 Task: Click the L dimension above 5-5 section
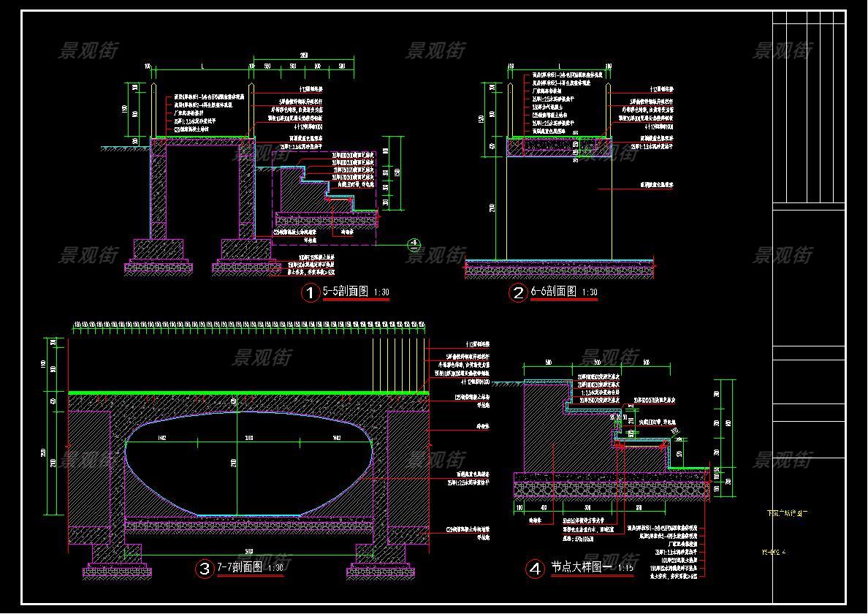coord(201,67)
